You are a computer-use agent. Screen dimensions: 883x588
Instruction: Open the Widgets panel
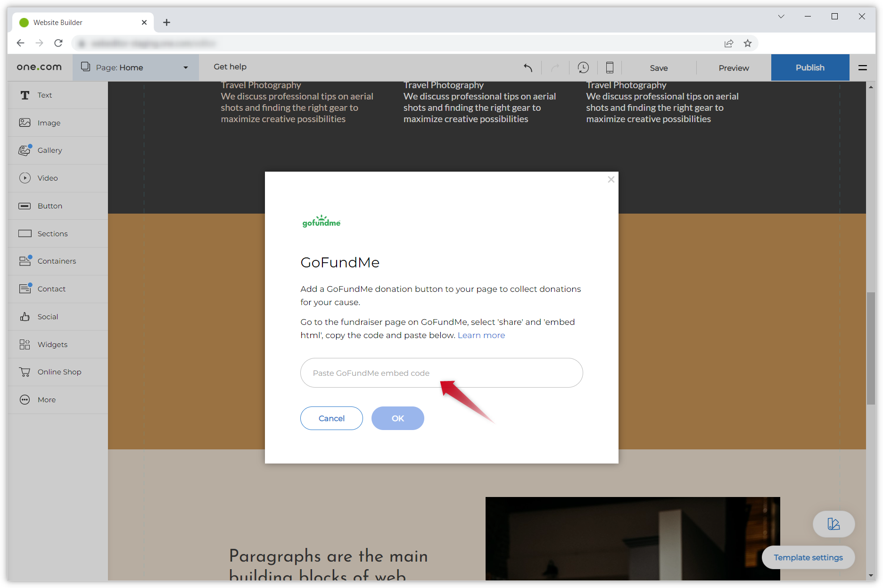click(52, 344)
